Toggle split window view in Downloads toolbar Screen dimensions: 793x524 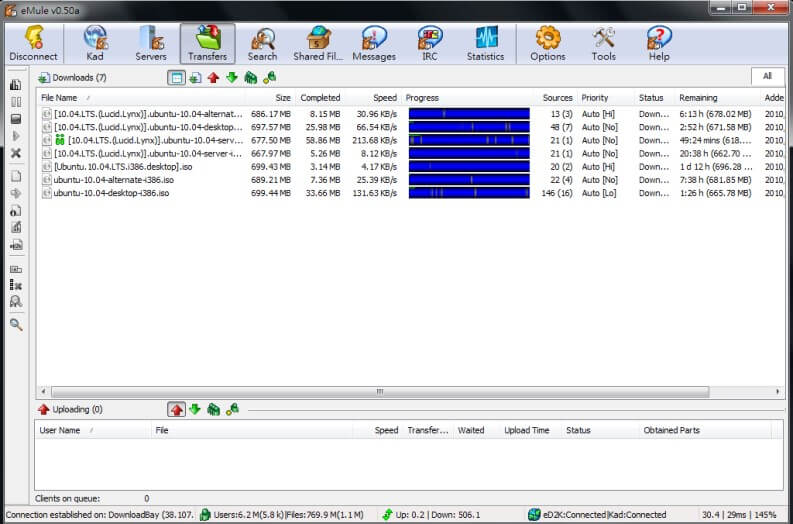tap(177, 78)
